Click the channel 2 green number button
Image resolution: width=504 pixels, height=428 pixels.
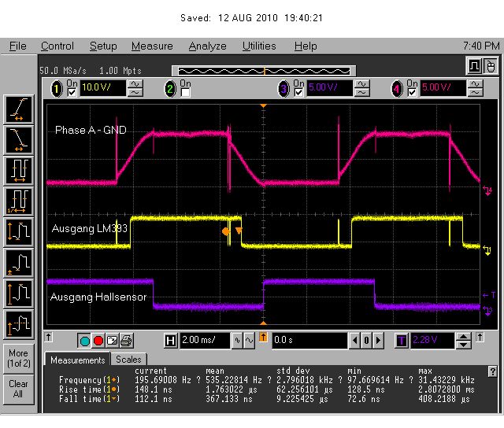[x=170, y=89]
